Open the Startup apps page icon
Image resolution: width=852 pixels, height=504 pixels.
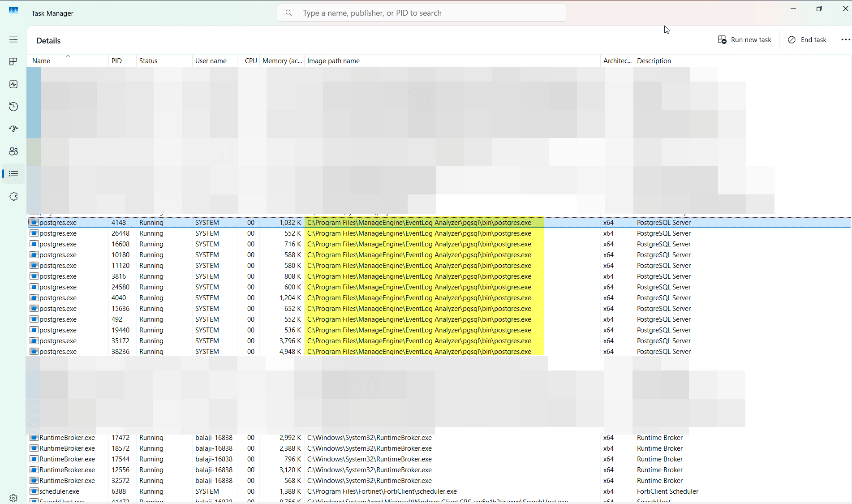click(x=13, y=129)
